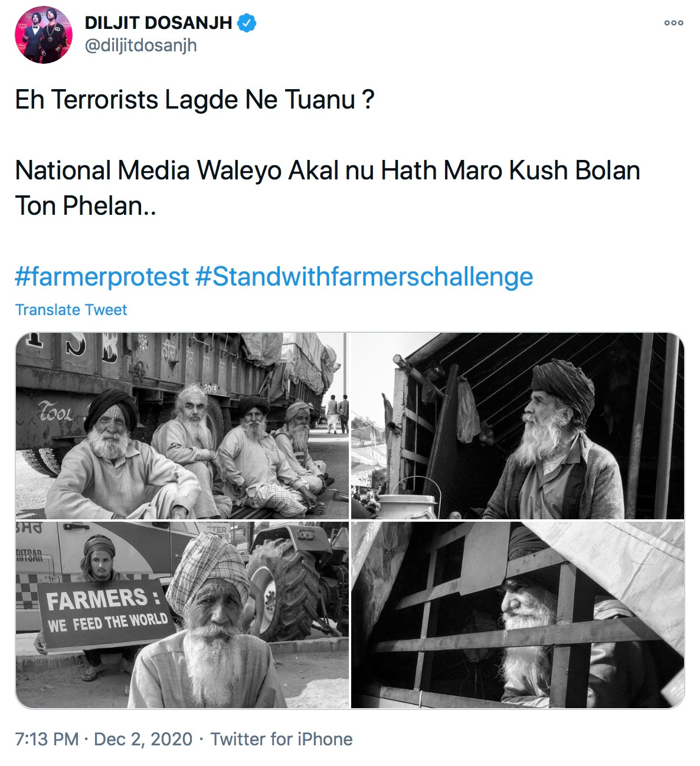Open photo of man behind truck bars
The image size is (700, 766).
(518, 615)
